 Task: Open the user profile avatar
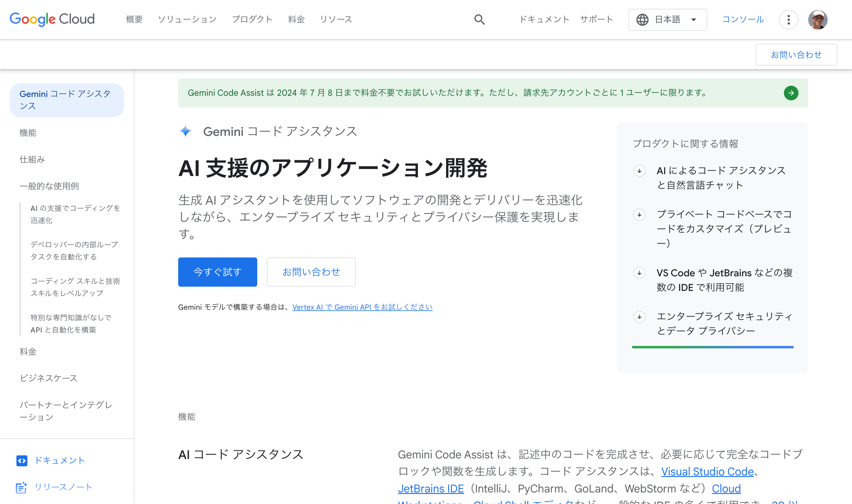pyautogui.click(x=818, y=20)
